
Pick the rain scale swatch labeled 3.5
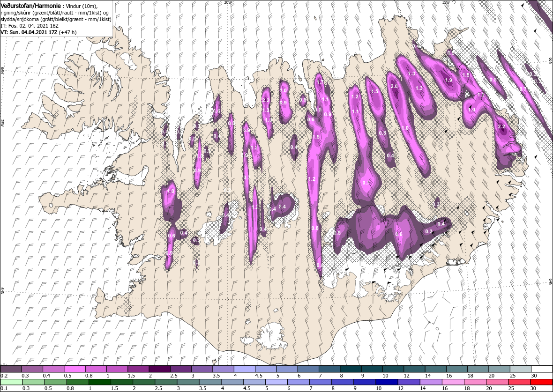(x=210, y=382)
